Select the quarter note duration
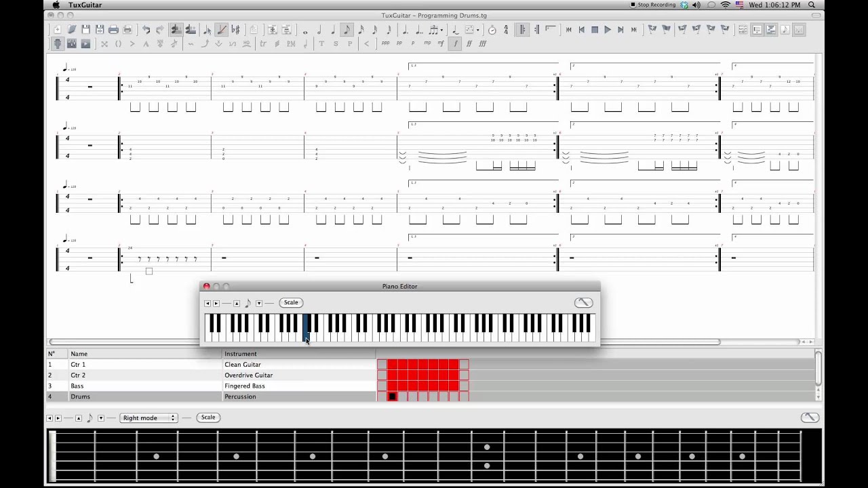The width and height of the screenshot is (868, 488). [332, 30]
